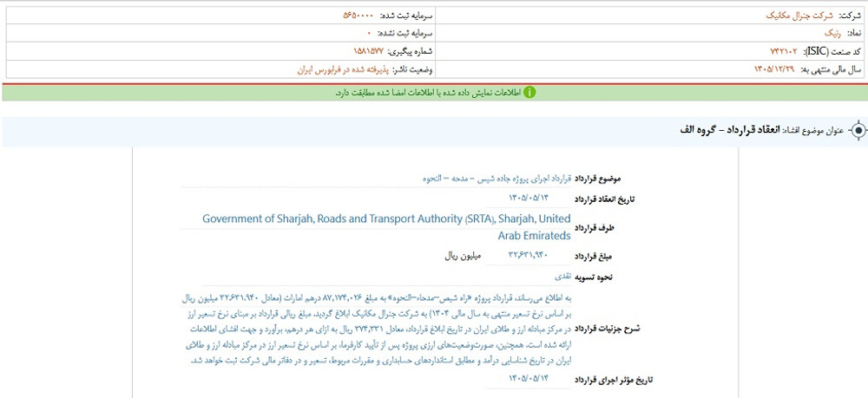Click the Government of Sharjah counterparty text
This screenshot has width=868, height=398.
pyautogui.click(x=386, y=219)
